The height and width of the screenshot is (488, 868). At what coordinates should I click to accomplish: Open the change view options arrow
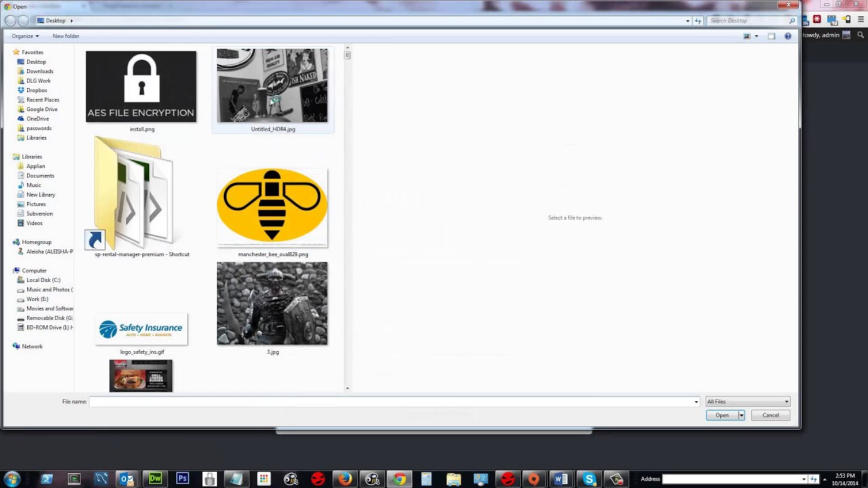tap(756, 36)
